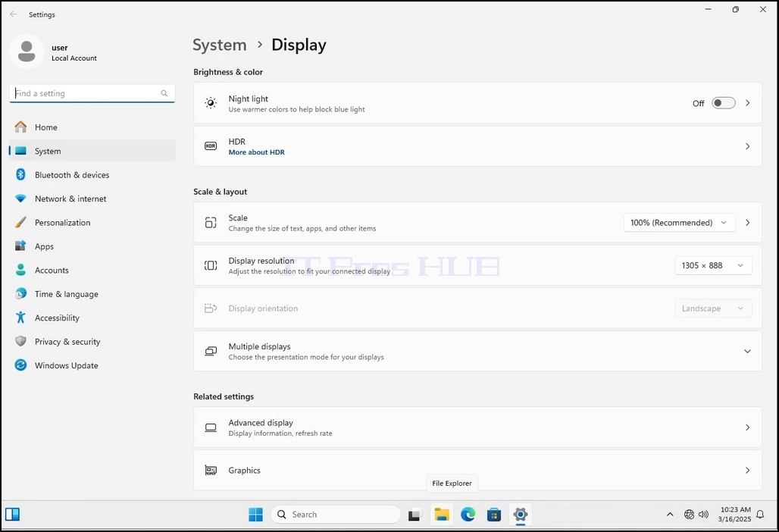The image size is (779, 532).
Task: Click the Accessibility figure icon
Action: [x=20, y=318]
